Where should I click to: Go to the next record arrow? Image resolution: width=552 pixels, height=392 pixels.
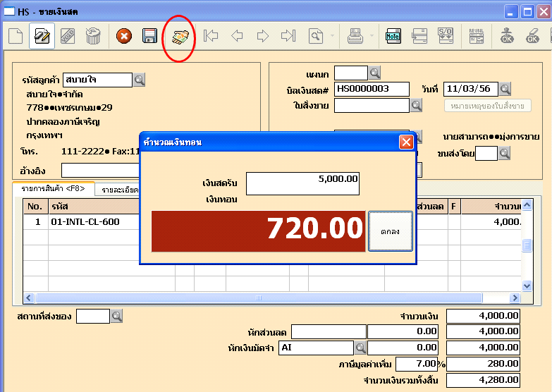(262, 36)
